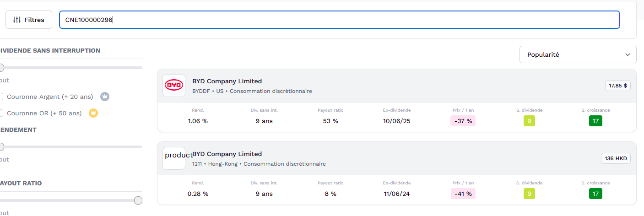This screenshot has width=644, height=216.
Task: Open the Popularité sort dropdown
Action: [578, 54]
